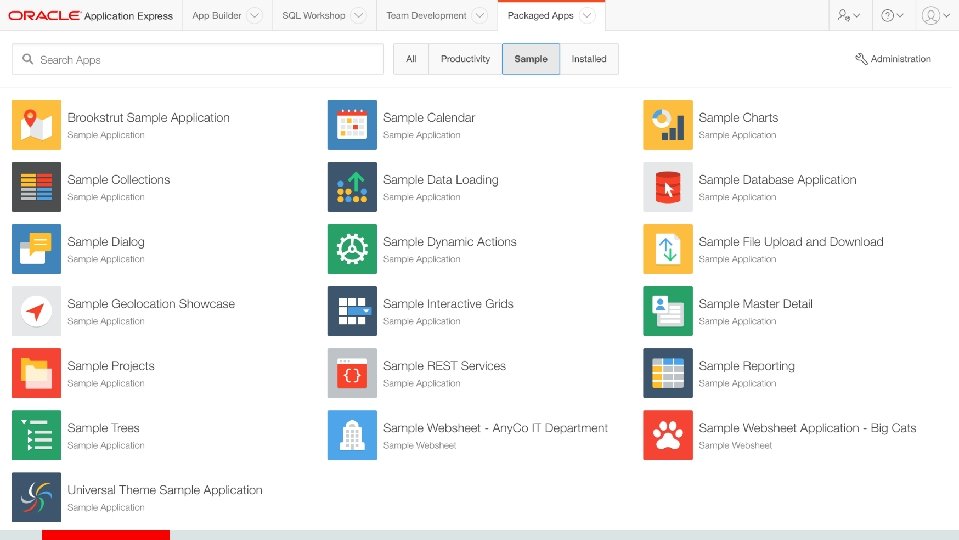959x540 pixels.
Task: Go to the App Builder tab
Action: pyautogui.click(x=217, y=15)
